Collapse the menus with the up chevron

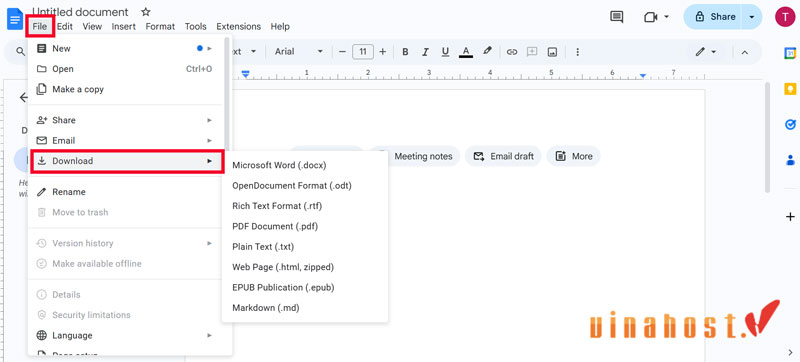(744, 52)
